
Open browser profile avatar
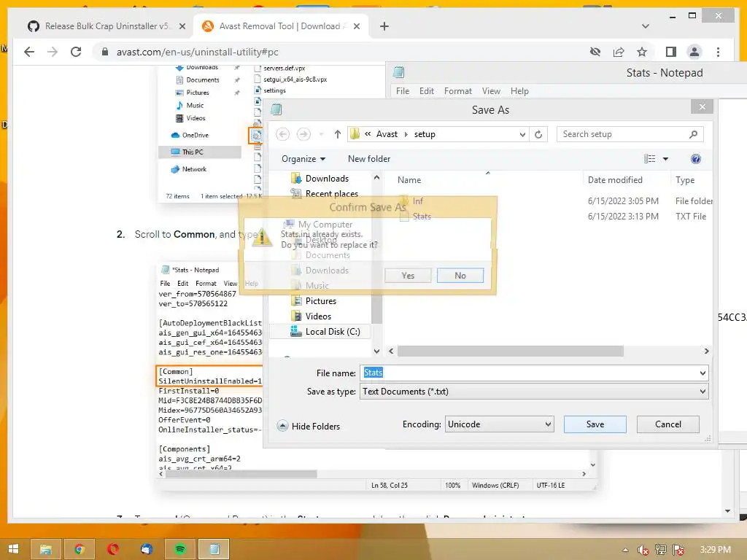tap(694, 52)
